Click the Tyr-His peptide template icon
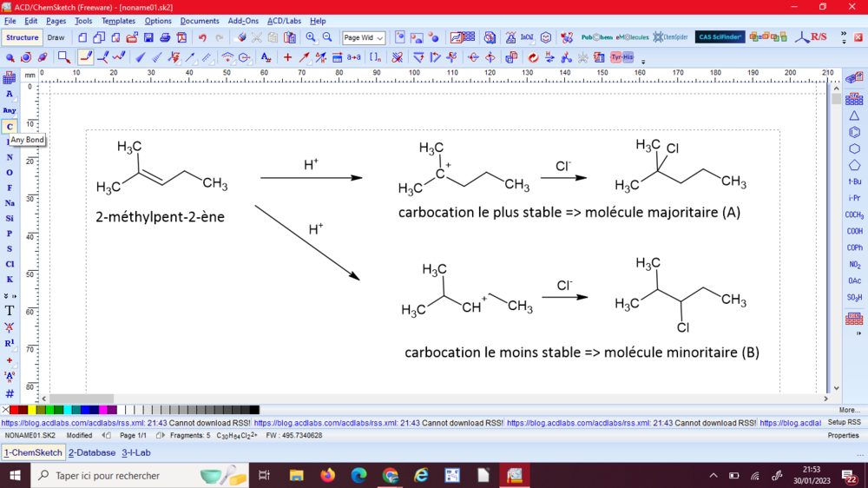Image resolution: width=868 pixels, height=488 pixels. 621,58
